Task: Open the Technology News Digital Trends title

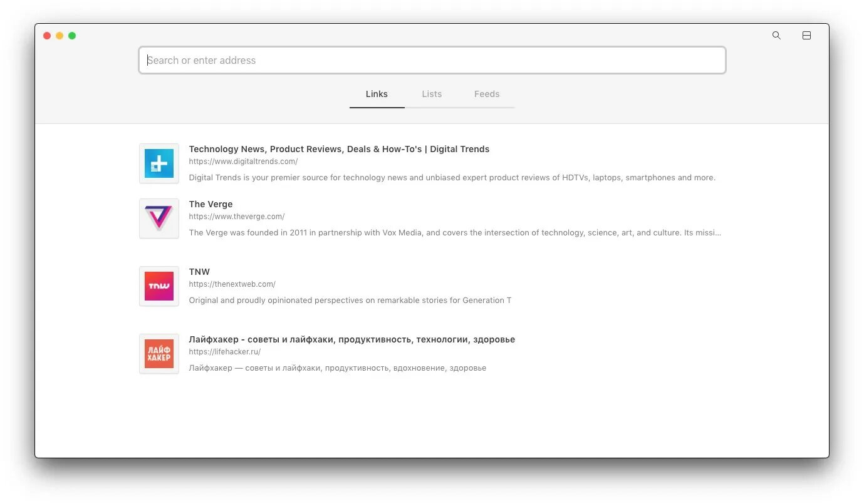Action: [x=339, y=149]
